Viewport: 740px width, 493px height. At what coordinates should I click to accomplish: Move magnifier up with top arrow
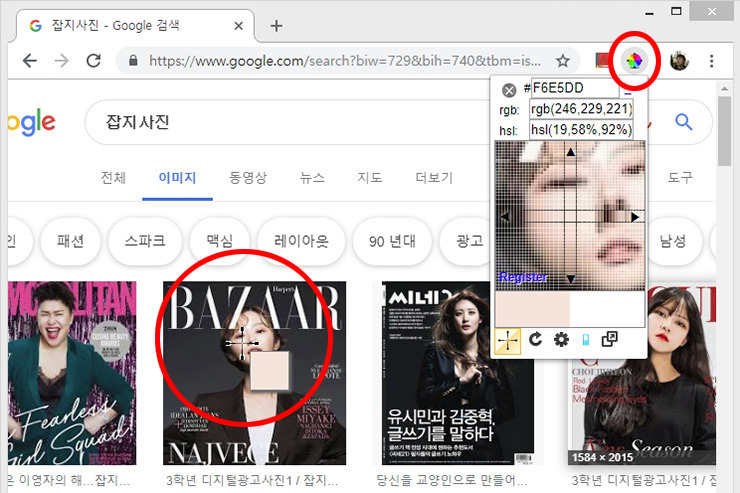click(x=571, y=152)
